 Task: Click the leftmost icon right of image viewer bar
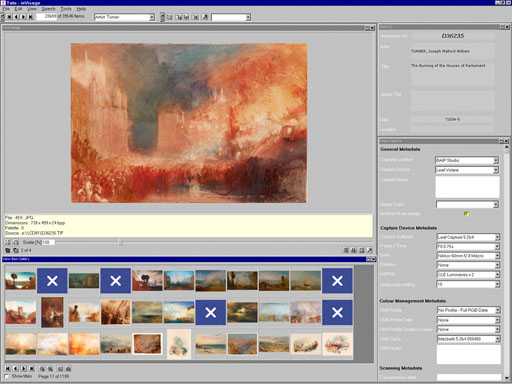click(346, 250)
